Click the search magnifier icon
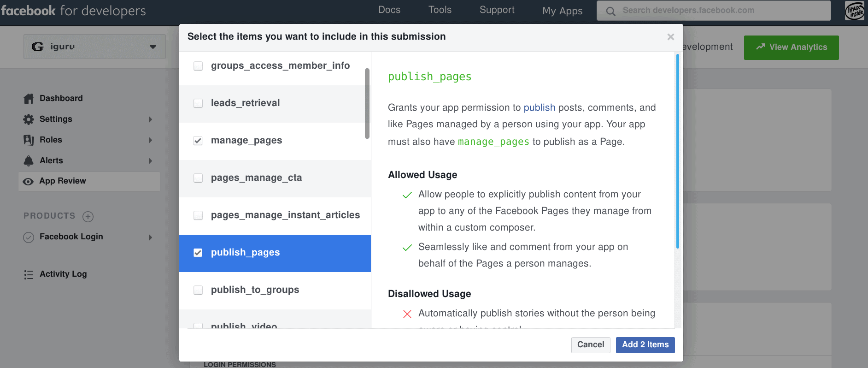 pos(610,11)
